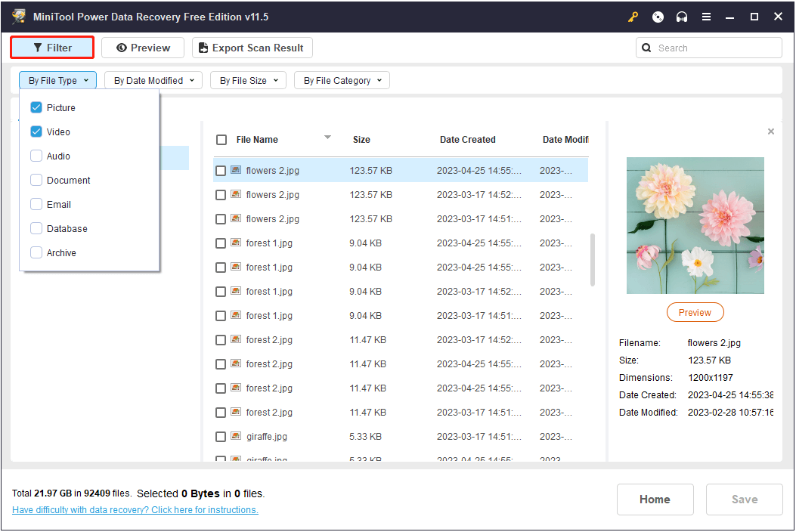Viewport: 796px width, 532px height.
Task: Click the key register icon in title bar
Action: point(633,17)
